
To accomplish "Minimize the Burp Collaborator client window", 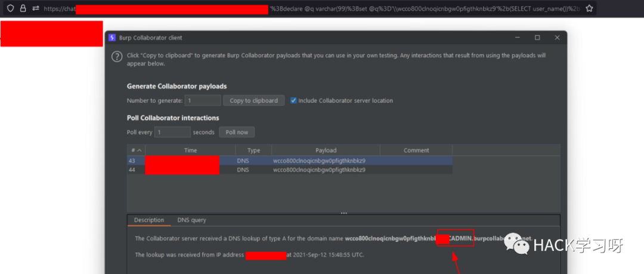I will click(x=518, y=38).
